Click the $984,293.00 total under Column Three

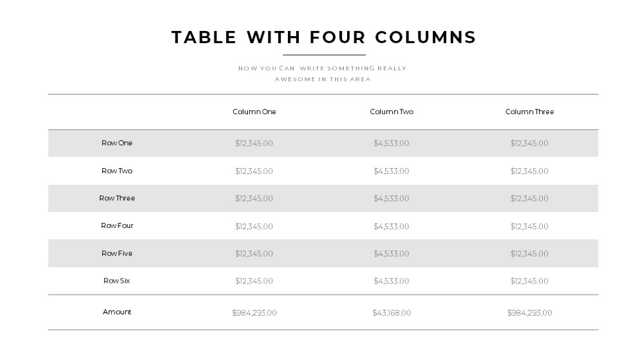(x=529, y=312)
